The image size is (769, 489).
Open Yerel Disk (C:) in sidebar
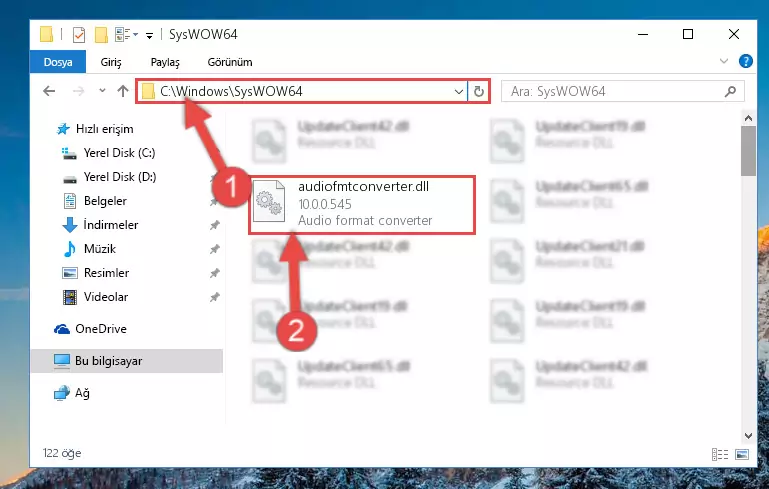tap(119, 153)
